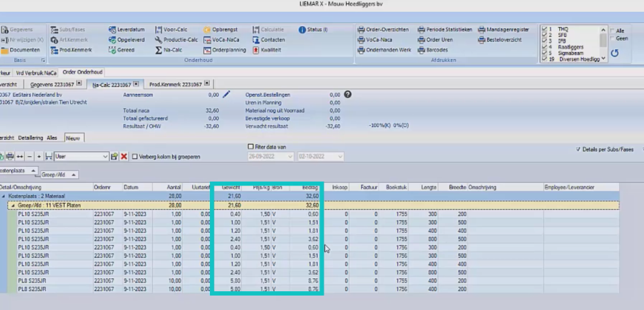Select the Order Onderhoud tab

pos(83,72)
